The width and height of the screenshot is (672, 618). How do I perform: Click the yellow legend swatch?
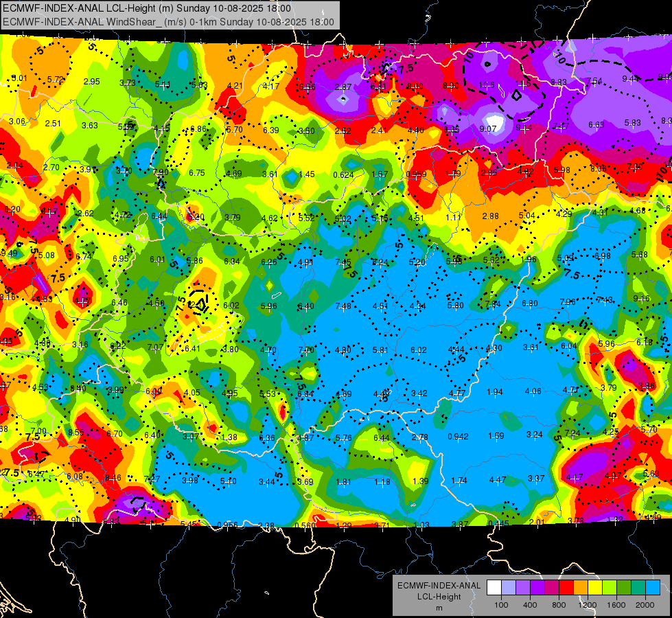point(595,588)
